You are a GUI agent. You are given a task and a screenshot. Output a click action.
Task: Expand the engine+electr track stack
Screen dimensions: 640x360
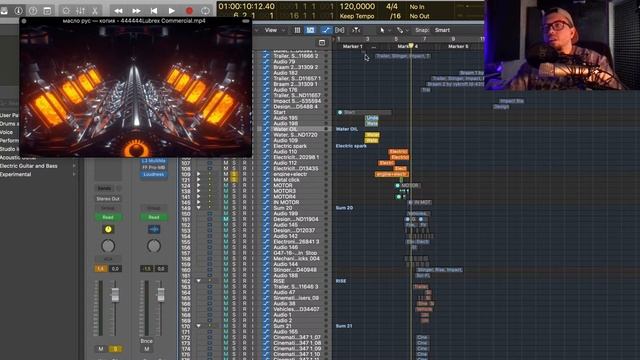198,174
